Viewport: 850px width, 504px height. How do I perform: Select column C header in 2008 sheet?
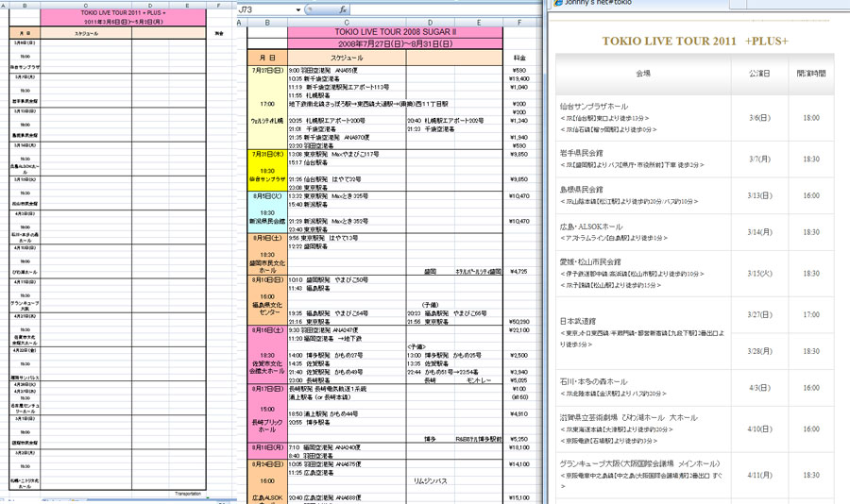pyautogui.click(x=347, y=23)
